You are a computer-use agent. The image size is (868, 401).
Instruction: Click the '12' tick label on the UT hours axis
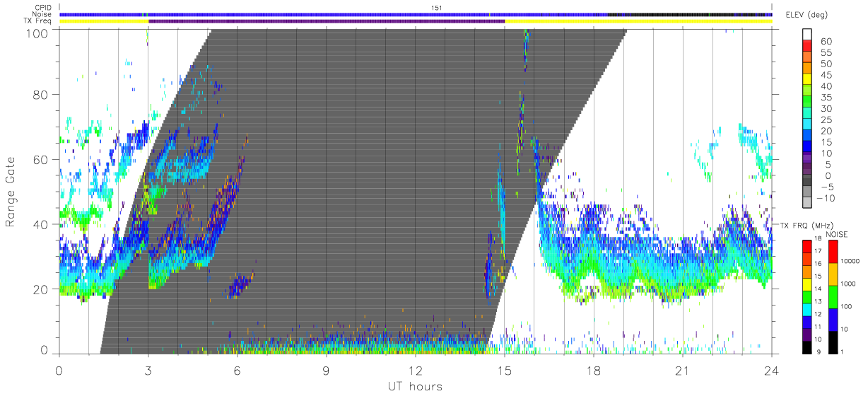pos(415,371)
